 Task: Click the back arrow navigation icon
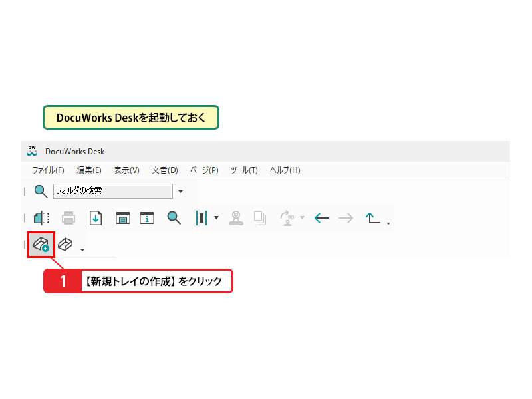tap(322, 218)
